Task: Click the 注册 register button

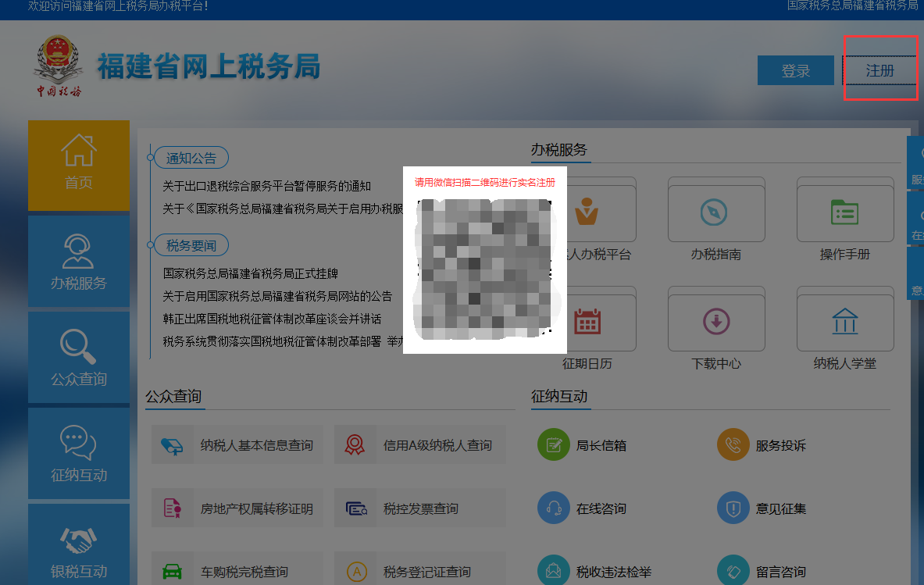Action: 879,71
